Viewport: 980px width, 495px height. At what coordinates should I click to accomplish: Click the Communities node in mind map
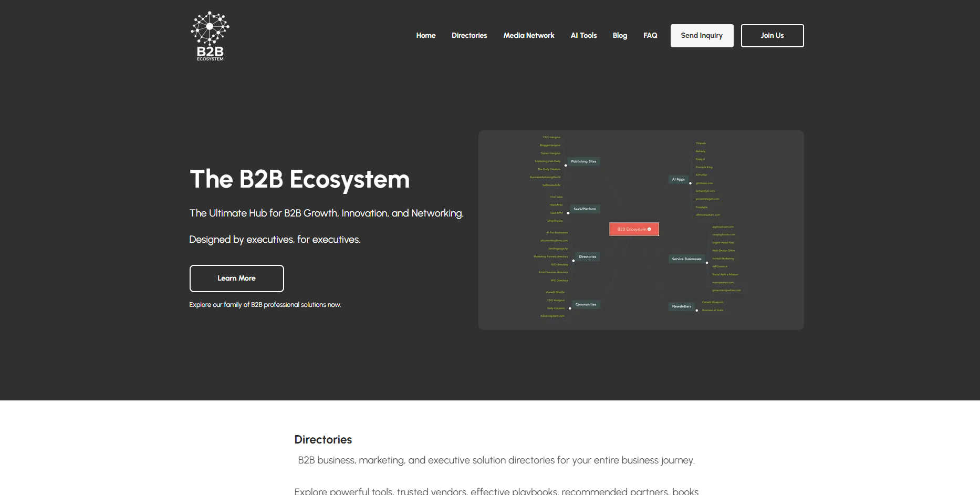[x=586, y=305]
